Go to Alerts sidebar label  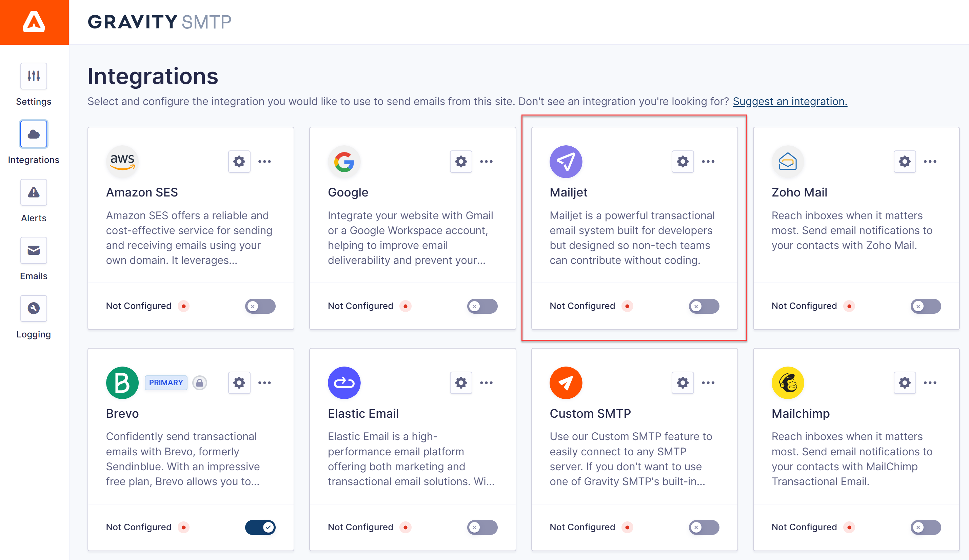point(34,218)
